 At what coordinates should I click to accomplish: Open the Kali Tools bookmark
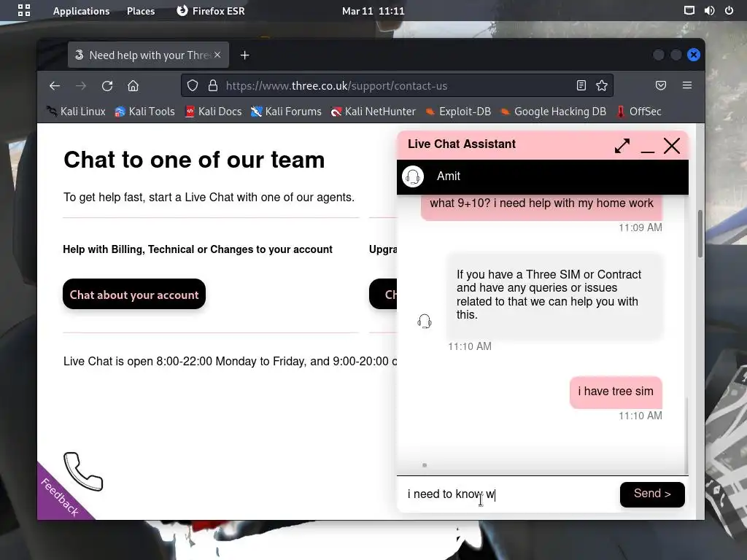145,112
